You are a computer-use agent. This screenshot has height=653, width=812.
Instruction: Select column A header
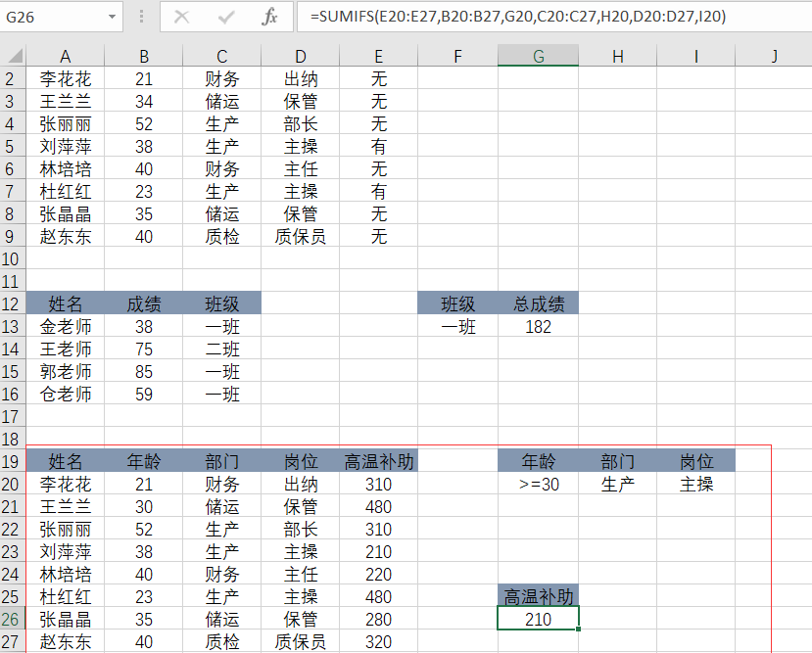tap(66, 56)
